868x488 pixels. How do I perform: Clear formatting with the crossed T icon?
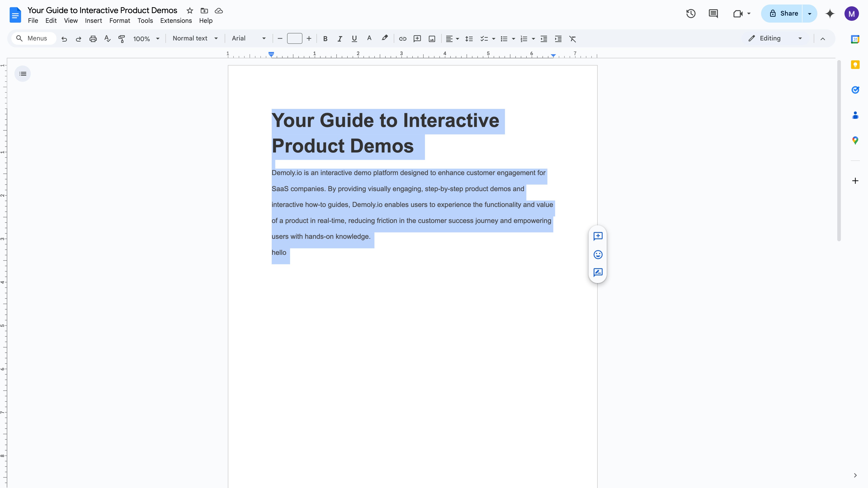573,39
